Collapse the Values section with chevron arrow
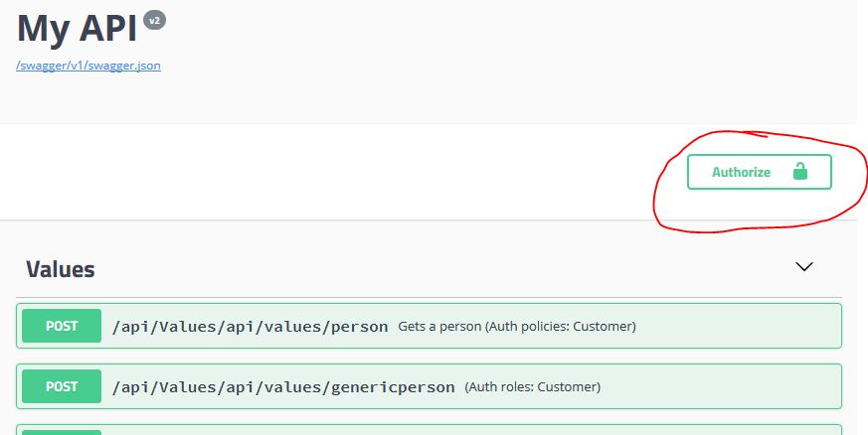Screen dimensions: 868x435 (804, 266)
